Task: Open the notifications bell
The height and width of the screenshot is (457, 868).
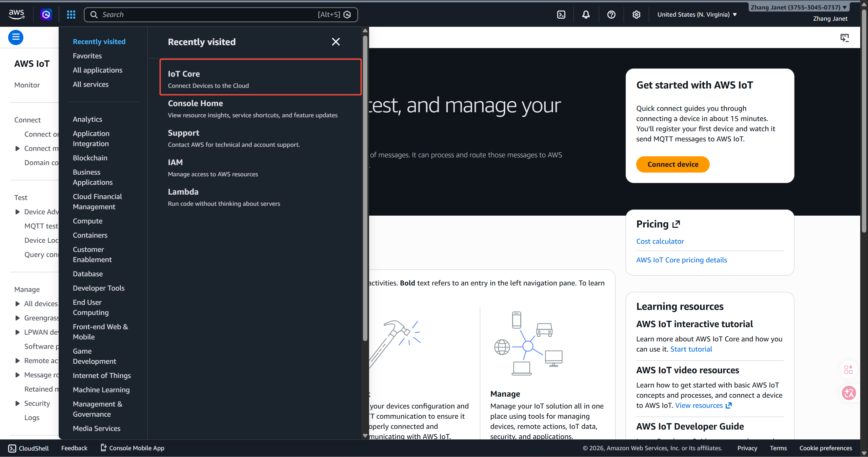Action: click(x=586, y=15)
